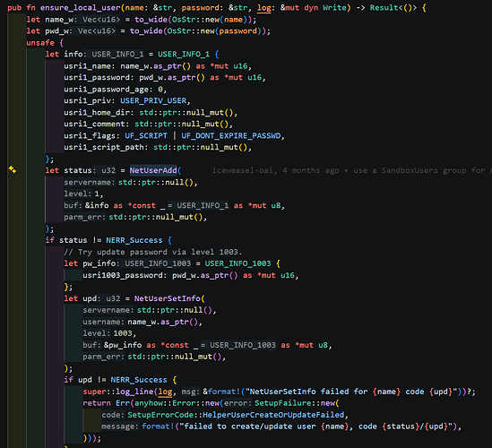The width and height of the screenshot is (492, 448).
Task: Click the comment 'Try update password via level 1003'
Action: [153, 252]
